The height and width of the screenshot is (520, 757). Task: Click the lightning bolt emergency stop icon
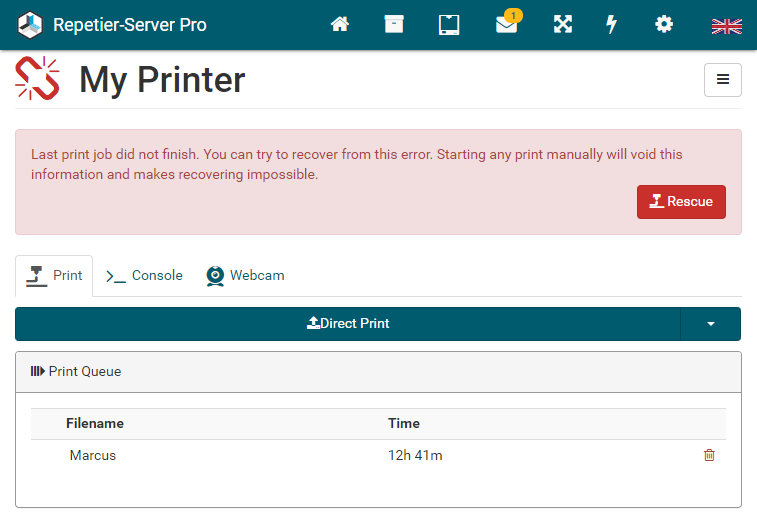[x=612, y=25]
